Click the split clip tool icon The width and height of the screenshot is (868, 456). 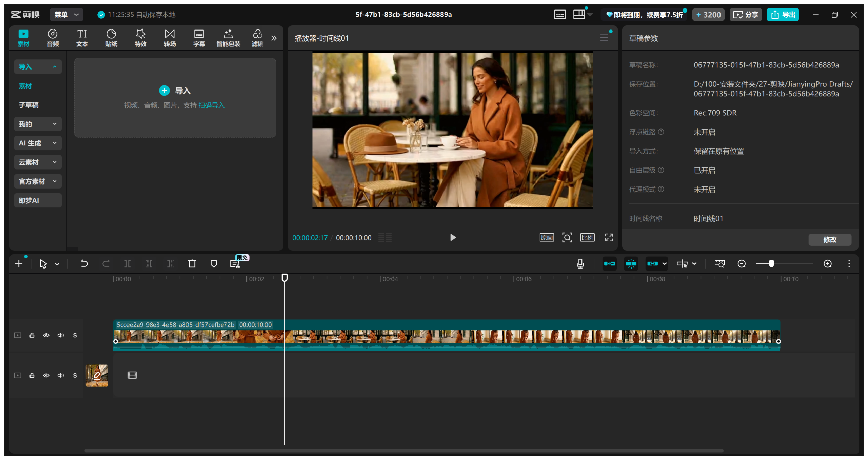coord(127,264)
